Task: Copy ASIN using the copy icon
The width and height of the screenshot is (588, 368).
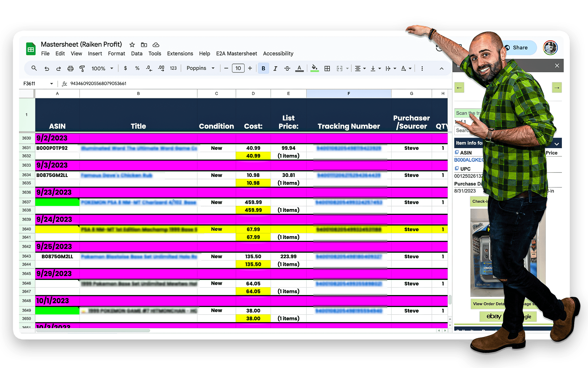Action: coord(457,152)
